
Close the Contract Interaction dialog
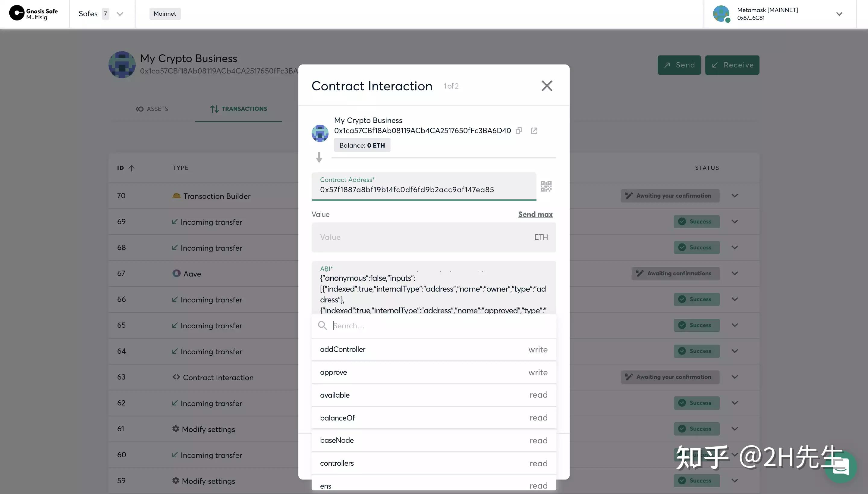(x=546, y=86)
